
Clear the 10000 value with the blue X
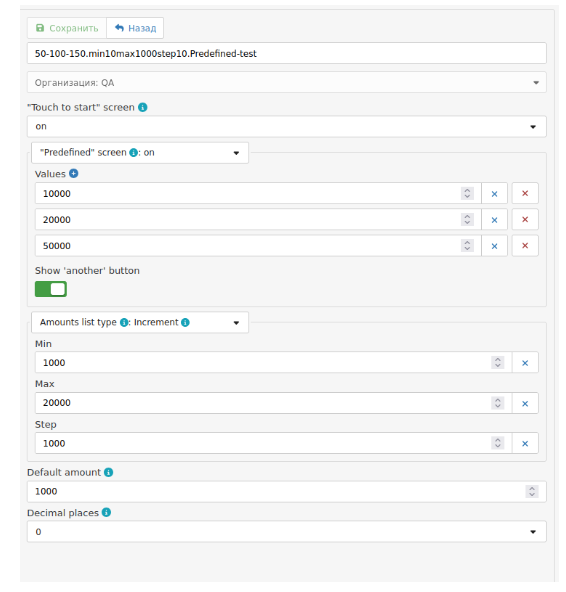coord(494,194)
